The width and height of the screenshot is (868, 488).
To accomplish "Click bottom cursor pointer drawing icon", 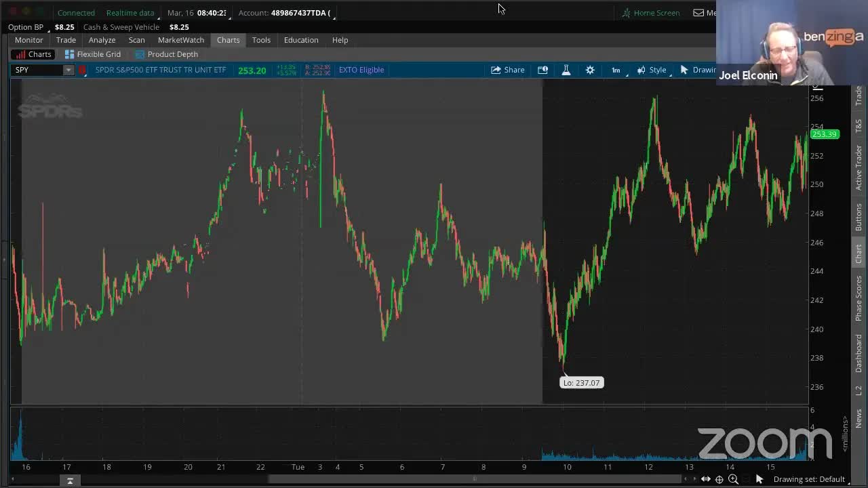I will pos(759,479).
